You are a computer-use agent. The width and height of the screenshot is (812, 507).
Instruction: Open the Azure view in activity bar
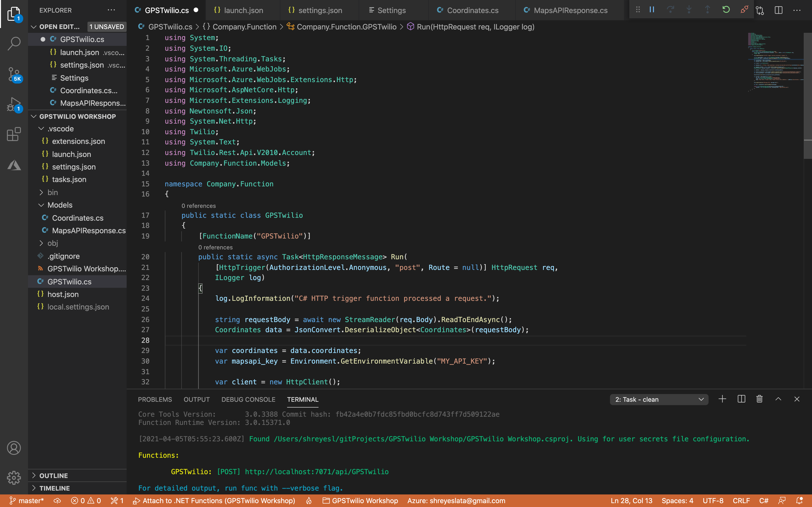pyautogui.click(x=14, y=165)
